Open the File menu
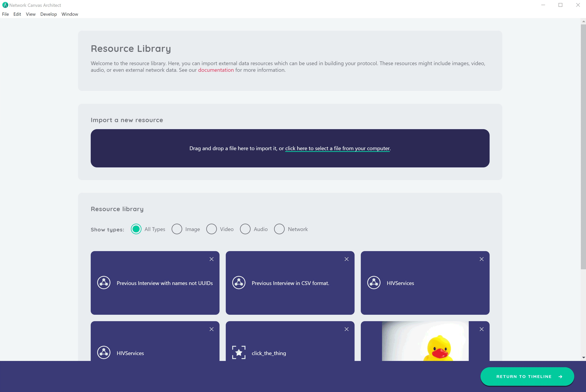 [x=5, y=14]
